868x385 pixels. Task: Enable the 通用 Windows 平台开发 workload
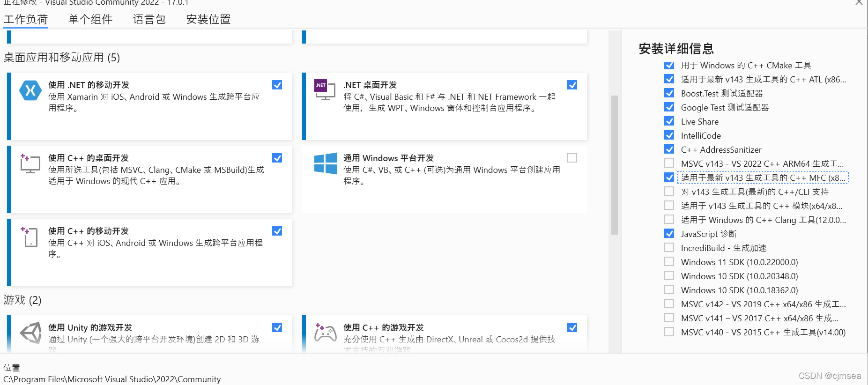pos(572,158)
